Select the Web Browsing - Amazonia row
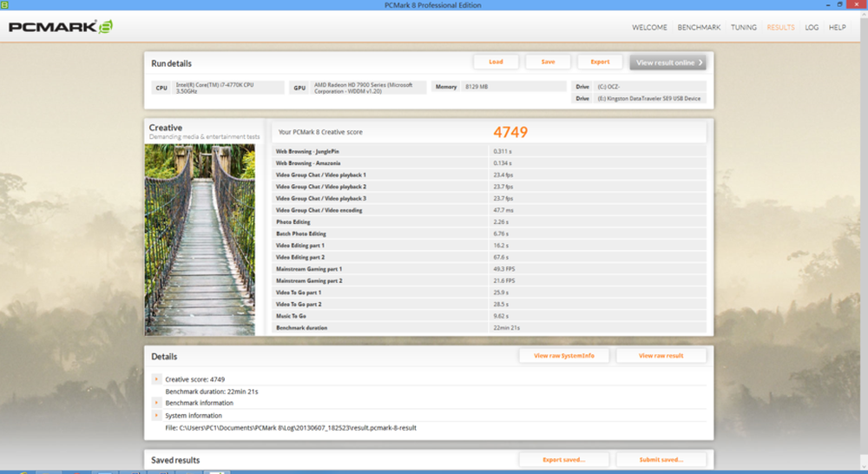Image resolution: width=868 pixels, height=474 pixels. 490,163
